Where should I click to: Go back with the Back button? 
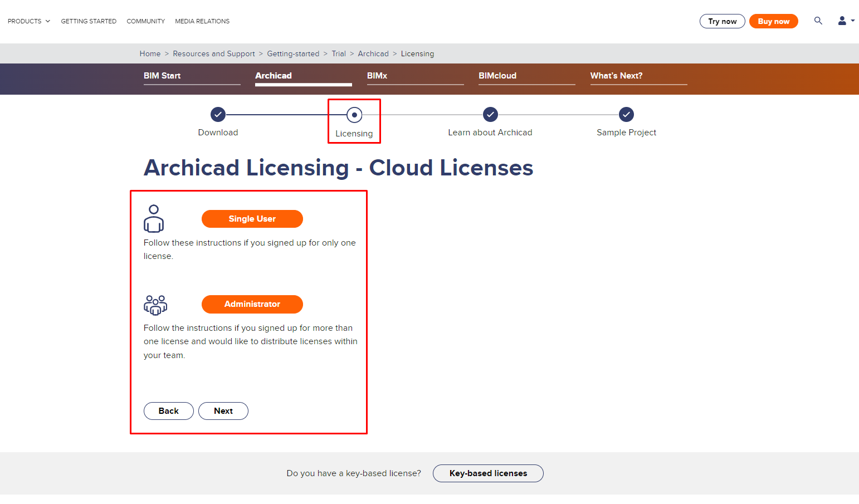[168, 411]
